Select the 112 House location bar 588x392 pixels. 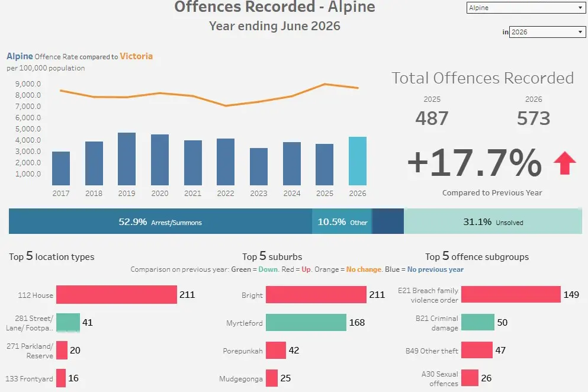117,294
